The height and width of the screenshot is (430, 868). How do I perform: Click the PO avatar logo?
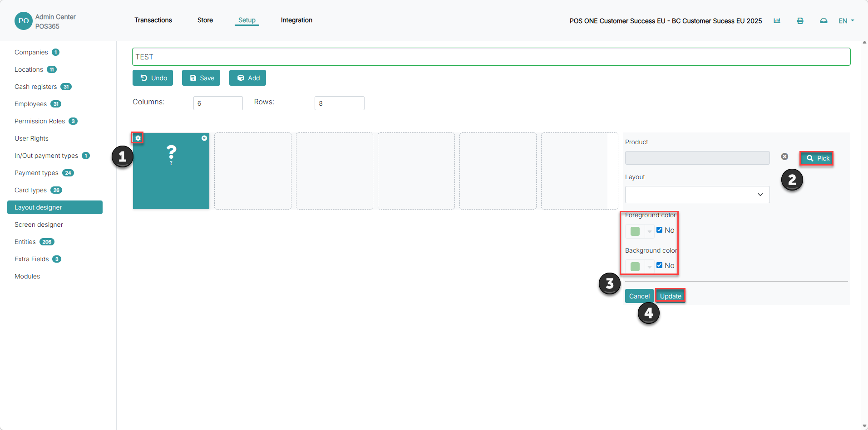(x=24, y=21)
